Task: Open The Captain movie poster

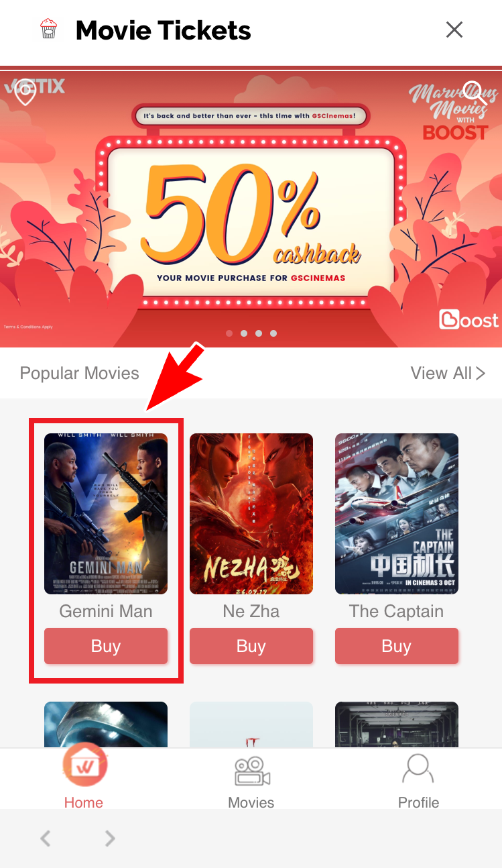Action: click(397, 514)
